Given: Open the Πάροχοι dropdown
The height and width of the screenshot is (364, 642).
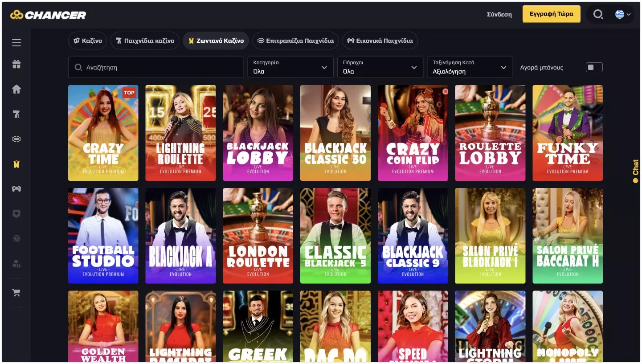Looking at the screenshot, I should 380,67.
